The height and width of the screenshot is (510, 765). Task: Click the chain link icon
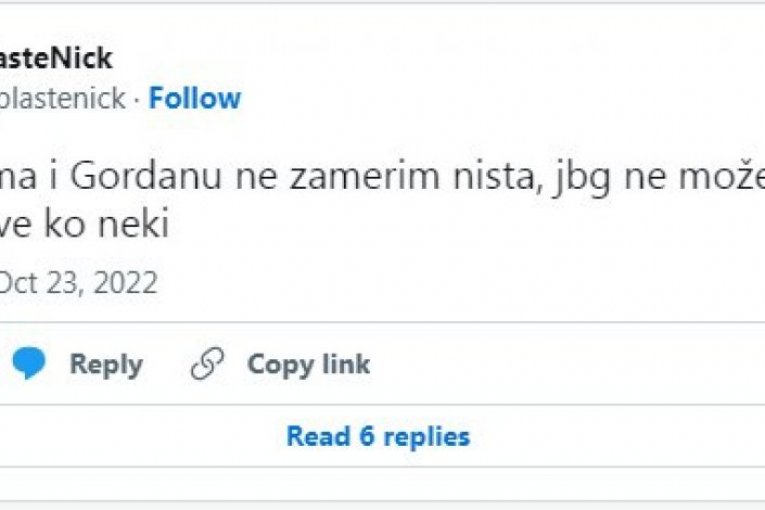[x=207, y=364]
